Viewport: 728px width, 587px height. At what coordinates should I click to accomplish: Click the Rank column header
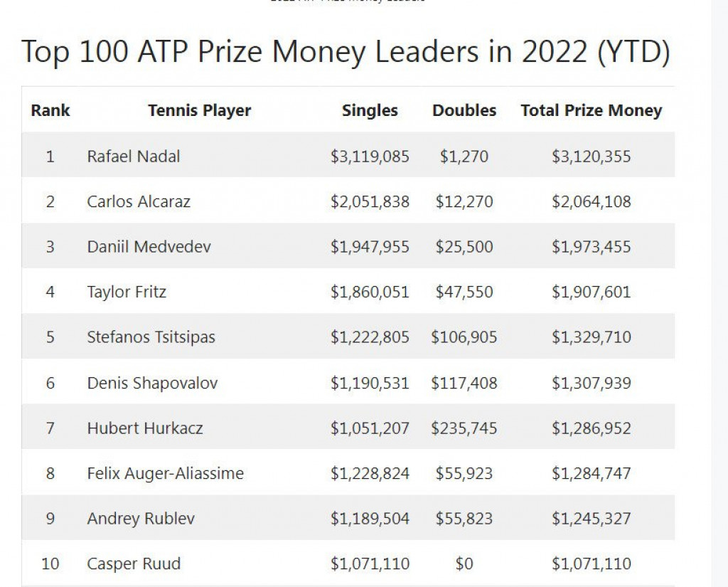pyautogui.click(x=50, y=110)
